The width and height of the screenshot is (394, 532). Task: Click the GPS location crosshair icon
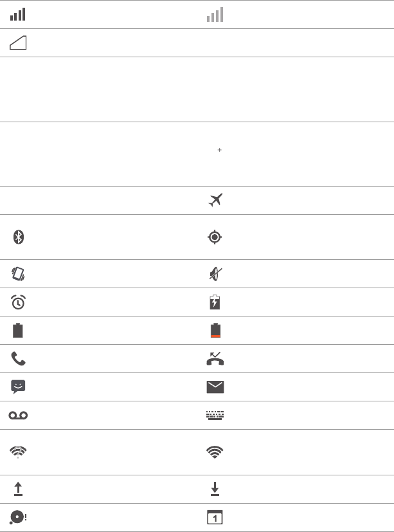pyautogui.click(x=215, y=237)
